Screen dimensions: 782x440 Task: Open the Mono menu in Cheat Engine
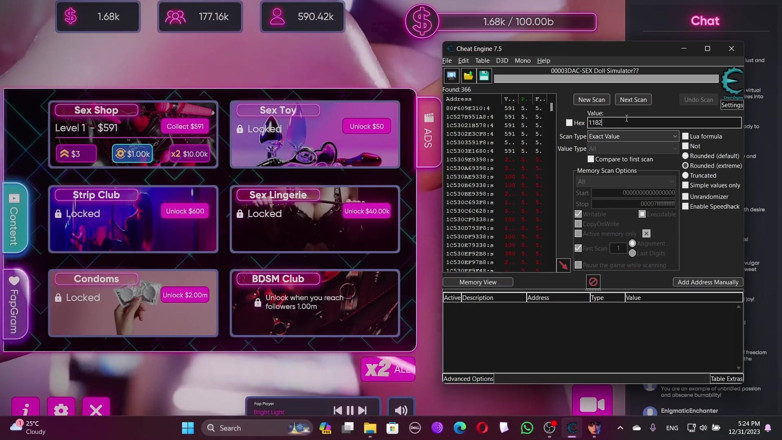coord(522,61)
